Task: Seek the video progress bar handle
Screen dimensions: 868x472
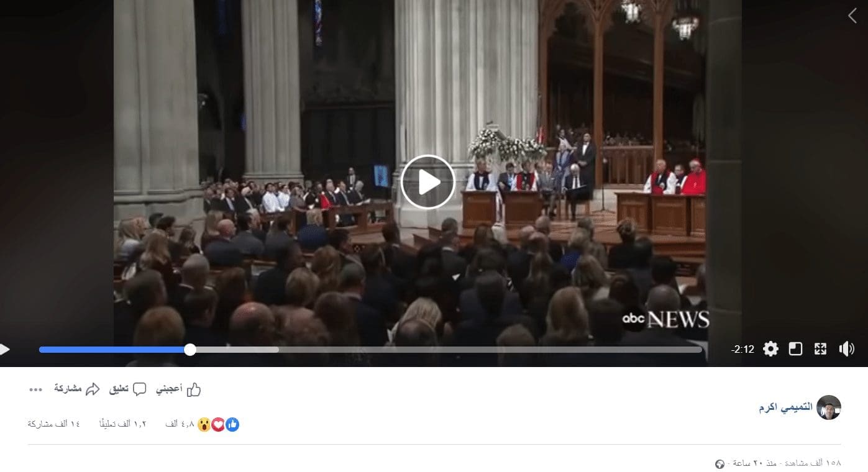Action: pos(190,350)
